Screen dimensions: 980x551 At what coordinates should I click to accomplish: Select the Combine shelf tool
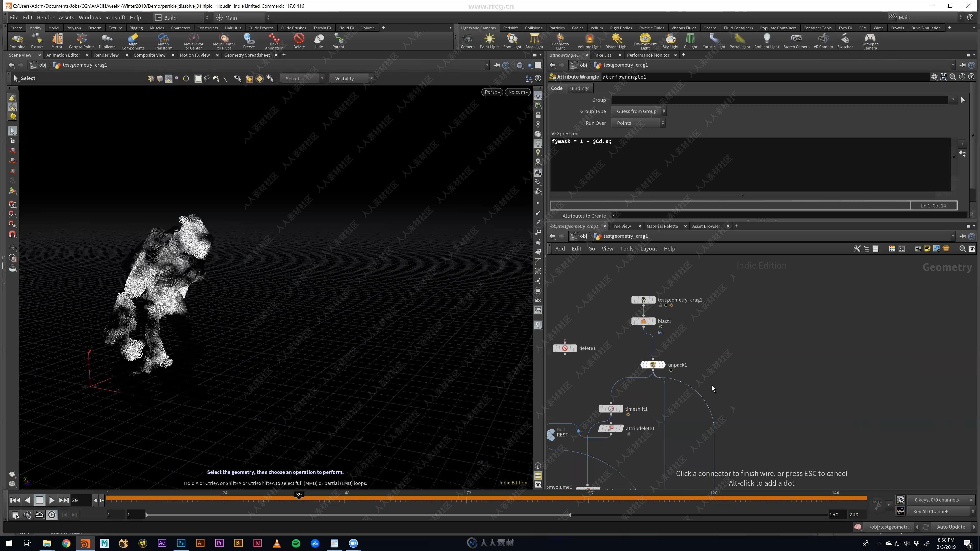17,41
